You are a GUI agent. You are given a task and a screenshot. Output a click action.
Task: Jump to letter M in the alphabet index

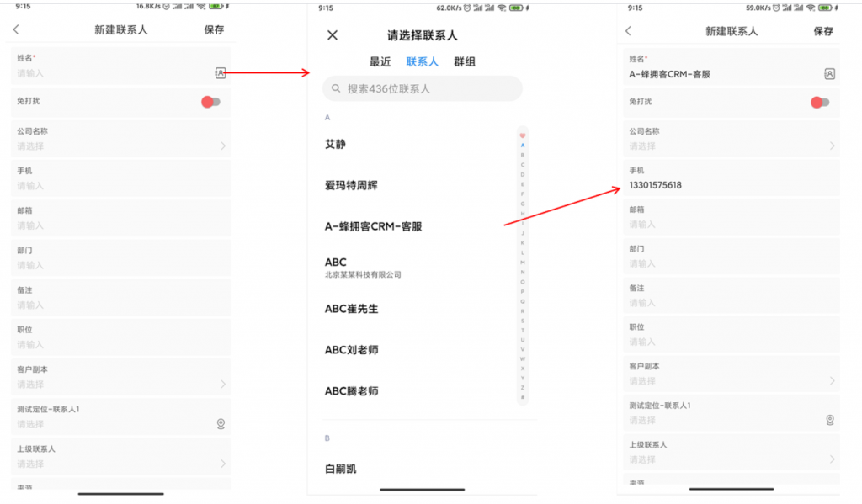pyautogui.click(x=523, y=262)
